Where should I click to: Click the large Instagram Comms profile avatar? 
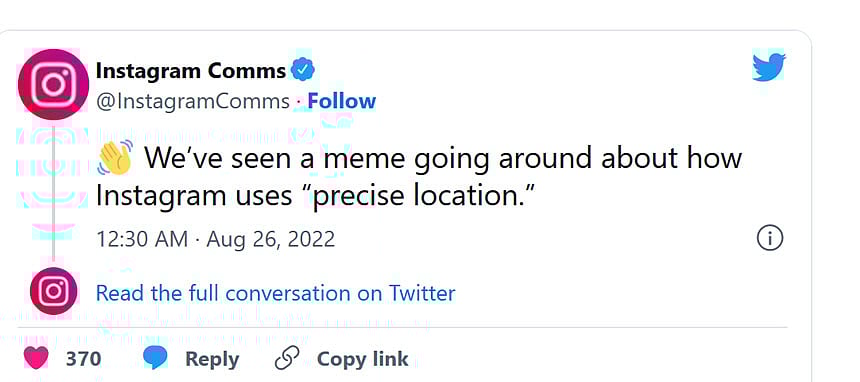tap(53, 84)
